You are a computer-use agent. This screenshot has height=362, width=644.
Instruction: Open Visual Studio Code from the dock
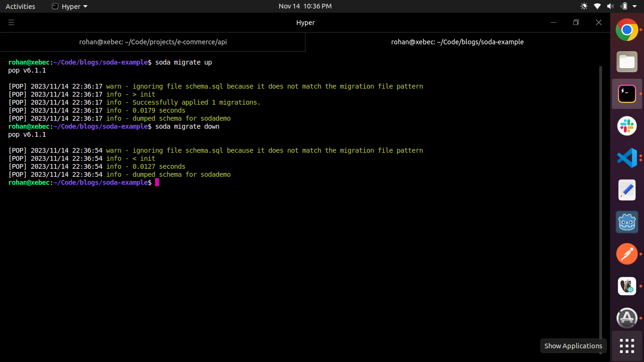[x=627, y=158]
